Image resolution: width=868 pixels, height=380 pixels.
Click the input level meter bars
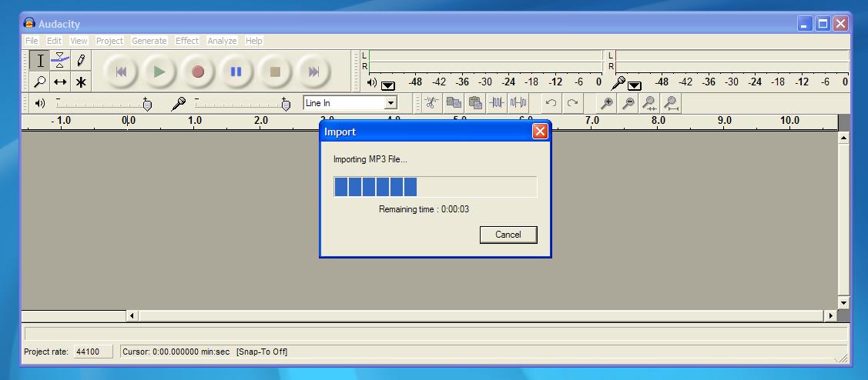pos(732,62)
